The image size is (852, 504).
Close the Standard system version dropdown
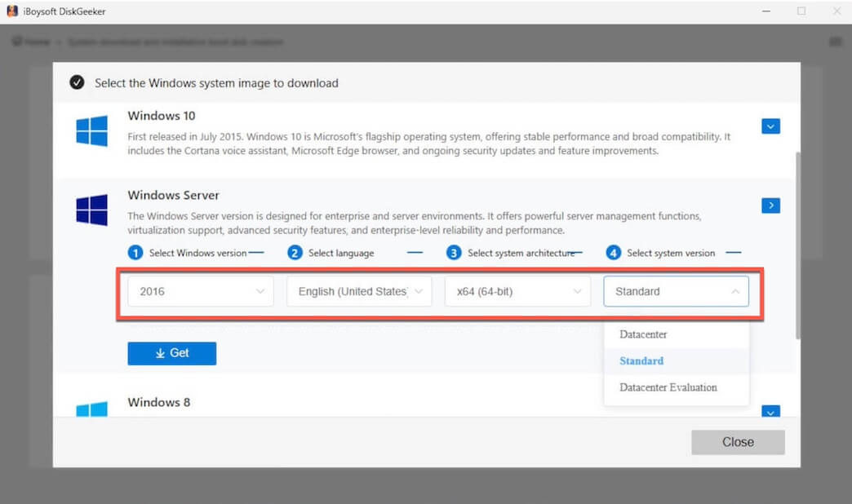tap(676, 292)
